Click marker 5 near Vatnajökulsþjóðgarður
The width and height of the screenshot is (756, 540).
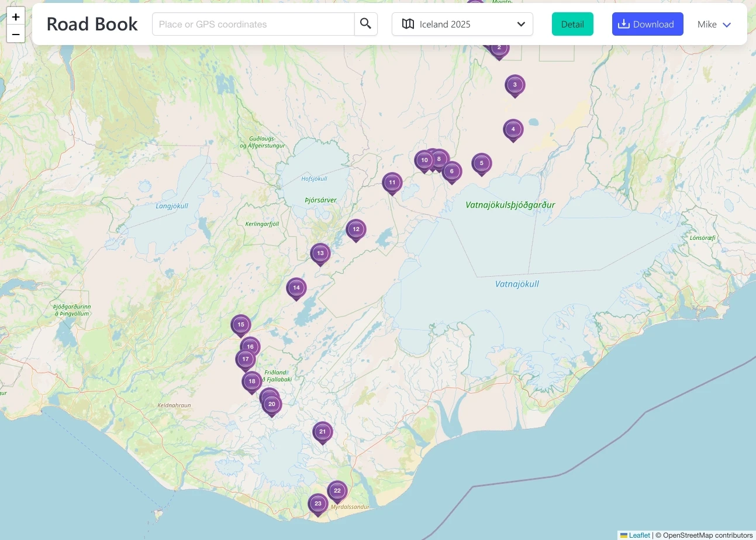pos(481,163)
